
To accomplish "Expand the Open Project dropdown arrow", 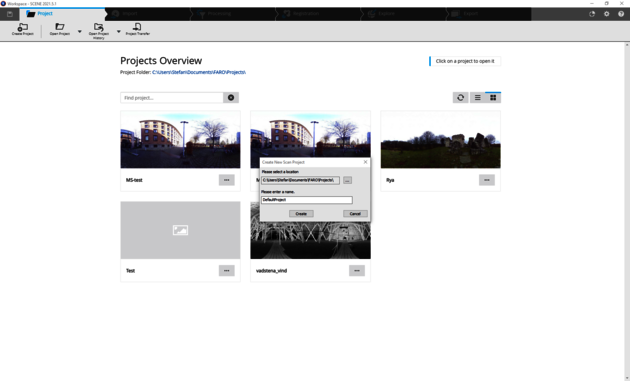I will click(79, 31).
